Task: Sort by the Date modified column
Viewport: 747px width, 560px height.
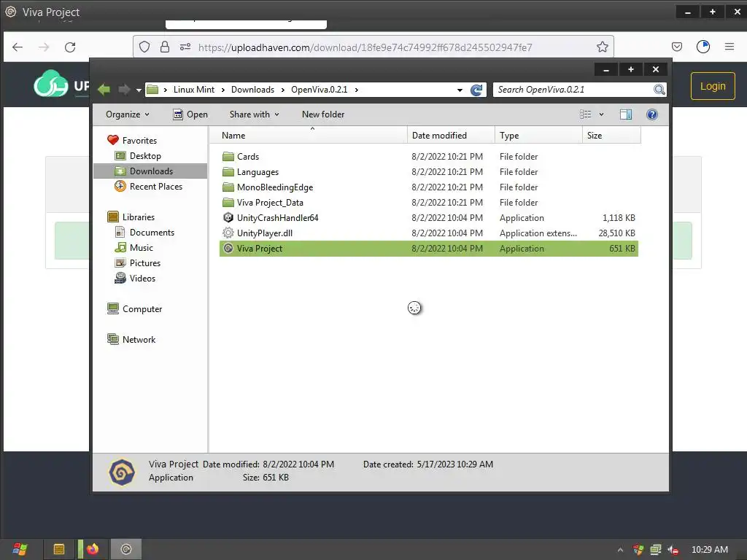Action: click(x=451, y=135)
